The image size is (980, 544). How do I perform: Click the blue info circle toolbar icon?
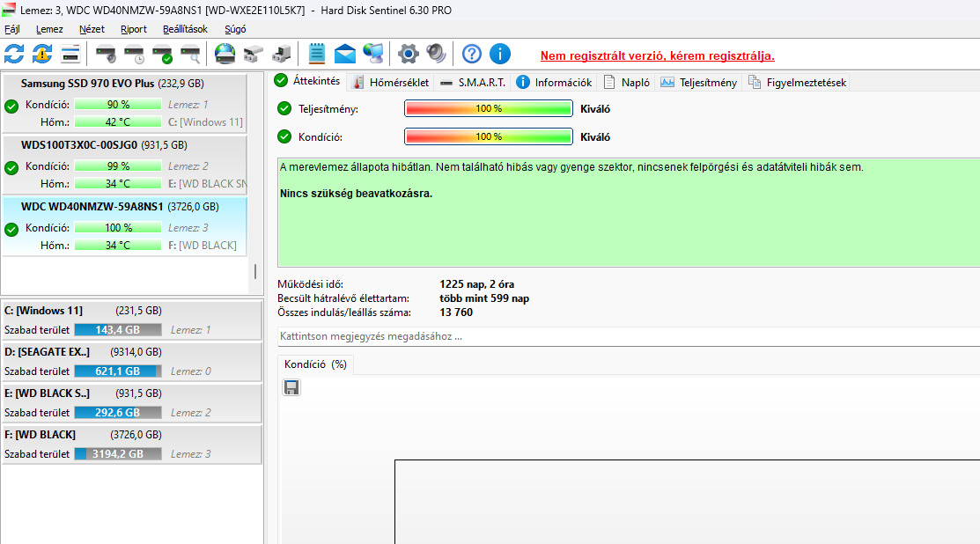pyautogui.click(x=500, y=54)
